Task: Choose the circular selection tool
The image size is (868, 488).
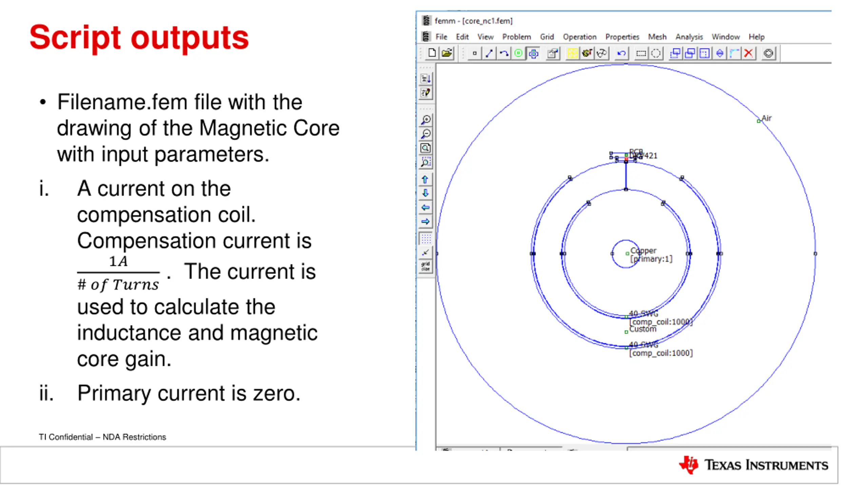Action: tap(656, 53)
